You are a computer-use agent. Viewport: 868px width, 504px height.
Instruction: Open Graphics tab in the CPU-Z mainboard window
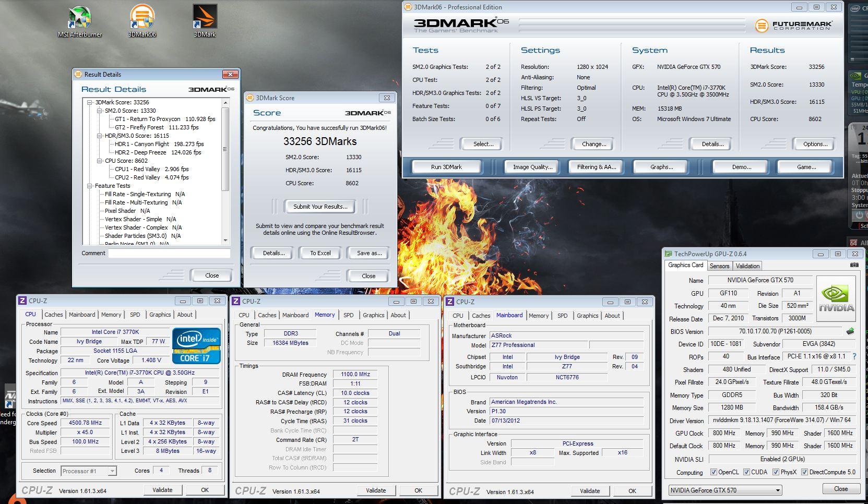tap(587, 316)
